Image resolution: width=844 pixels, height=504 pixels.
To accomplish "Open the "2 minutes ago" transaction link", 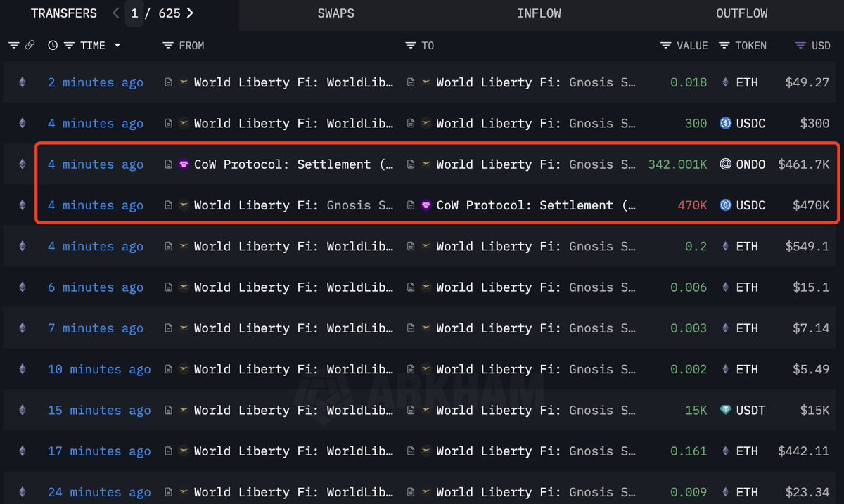I will click(x=96, y=82).
